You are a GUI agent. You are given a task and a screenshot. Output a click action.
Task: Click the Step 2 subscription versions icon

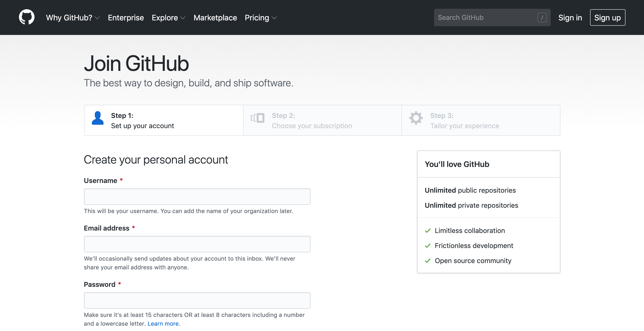coord(258,118)
